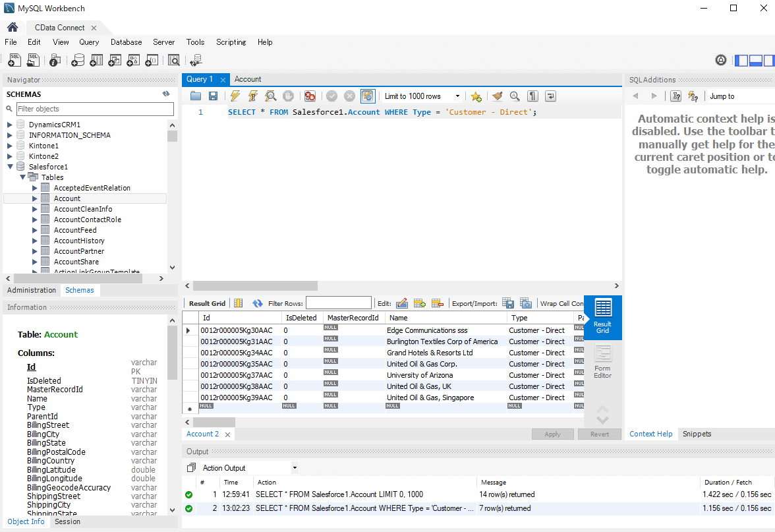Refresh the schemas list in Navigator

tap(166, 94)
